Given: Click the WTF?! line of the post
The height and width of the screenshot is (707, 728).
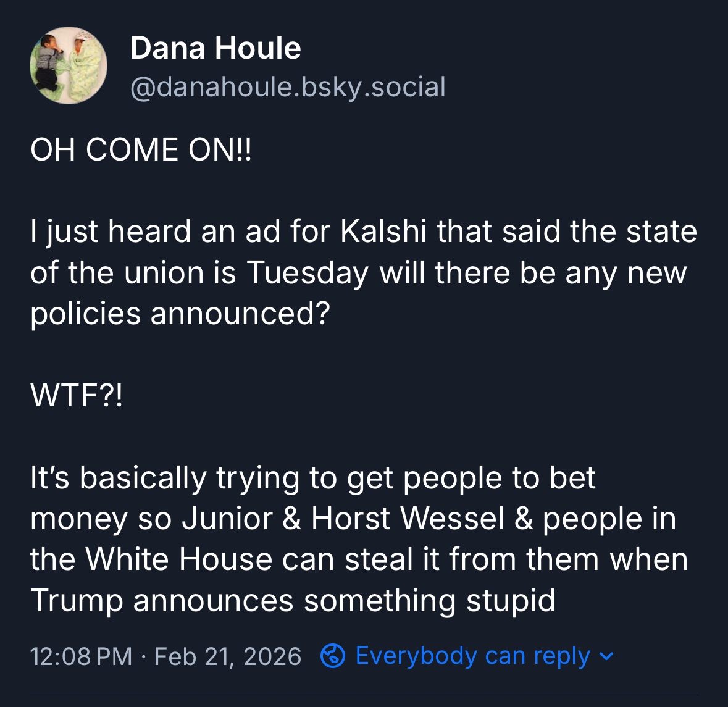Looking at the screenshot, I should 77,396.
